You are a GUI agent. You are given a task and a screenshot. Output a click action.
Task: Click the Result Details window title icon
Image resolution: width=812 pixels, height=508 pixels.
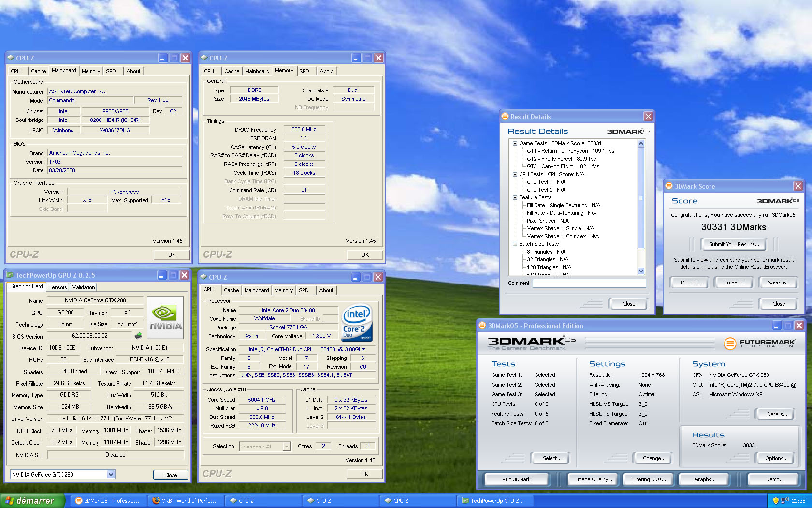[505, 117]
